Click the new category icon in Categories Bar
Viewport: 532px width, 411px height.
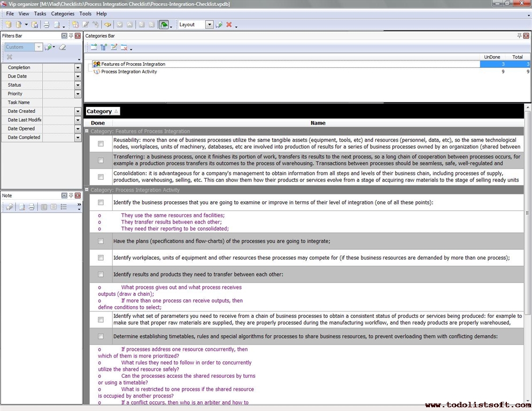click(x=94, y=47)
